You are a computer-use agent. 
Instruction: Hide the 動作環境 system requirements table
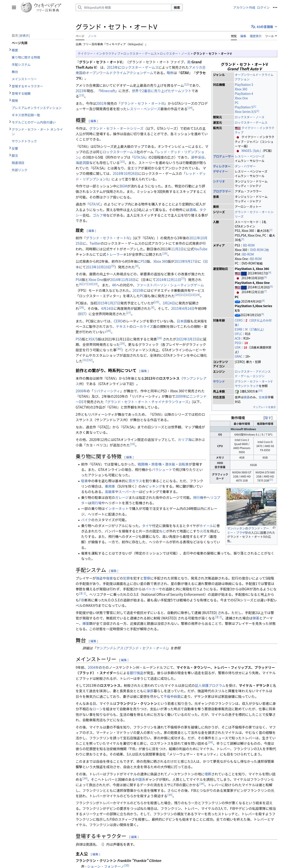click(268, 418)
